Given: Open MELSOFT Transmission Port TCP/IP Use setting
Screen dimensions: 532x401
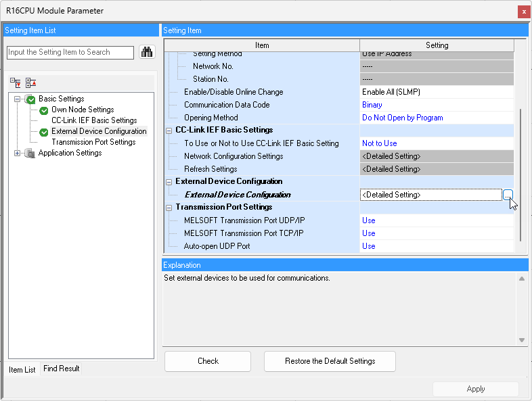Looking at the screenshot, I should click(437, 233).
